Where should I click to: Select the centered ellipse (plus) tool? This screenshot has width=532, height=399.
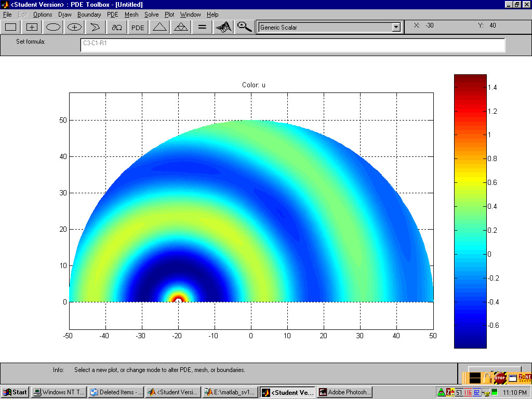coord(74,27)
